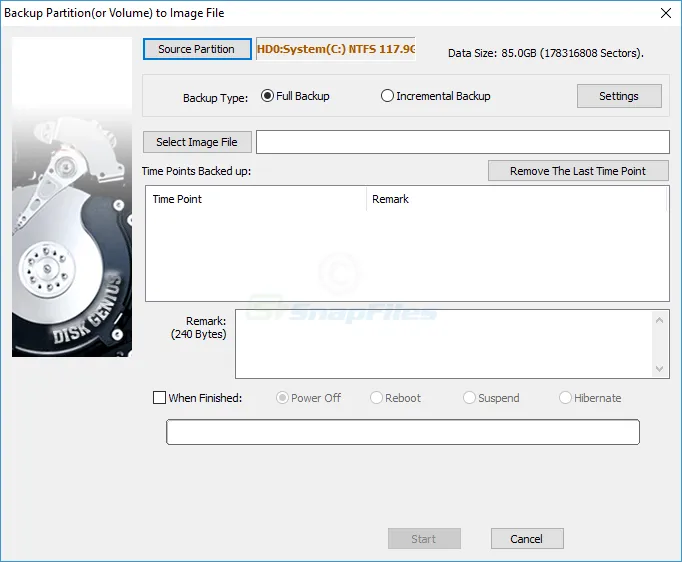The image size is (682, 562).
Task: Open backup Settings
Action: pos(619,96)
